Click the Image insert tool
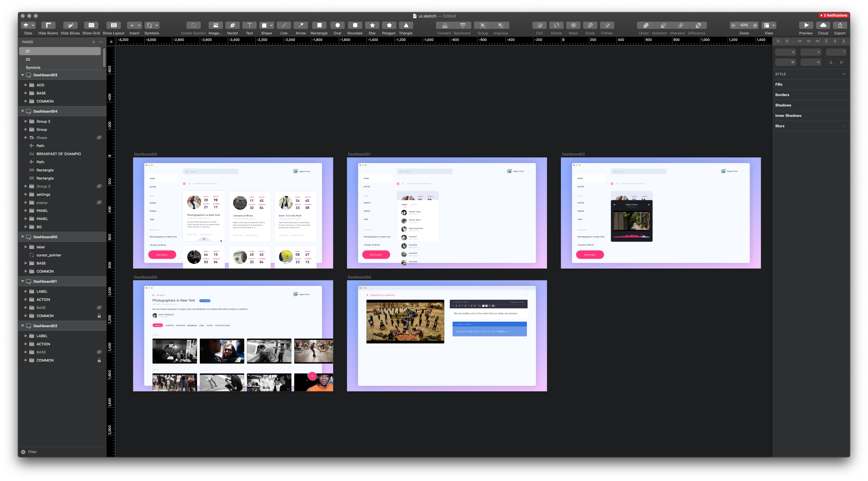Screen dimensions: 868x481 tap(215, 25)
